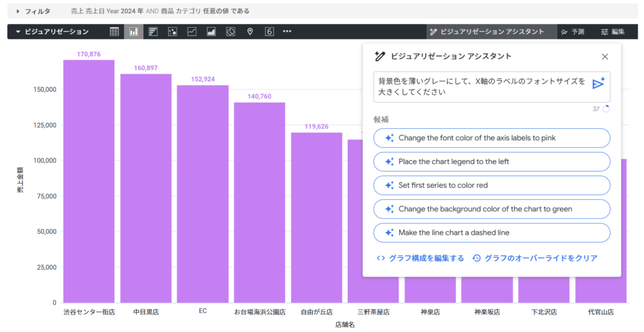Close the ビジュアリゼーション アシスタント panel

(605, 57)
